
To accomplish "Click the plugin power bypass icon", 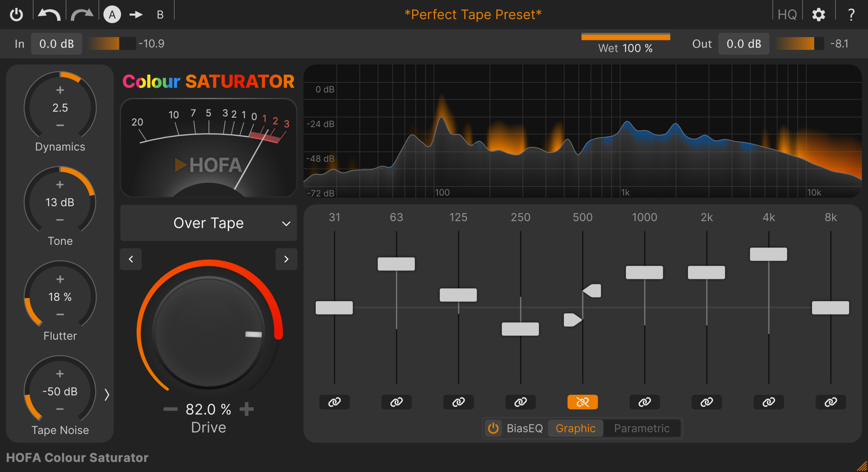I will (x=16, y=15).
